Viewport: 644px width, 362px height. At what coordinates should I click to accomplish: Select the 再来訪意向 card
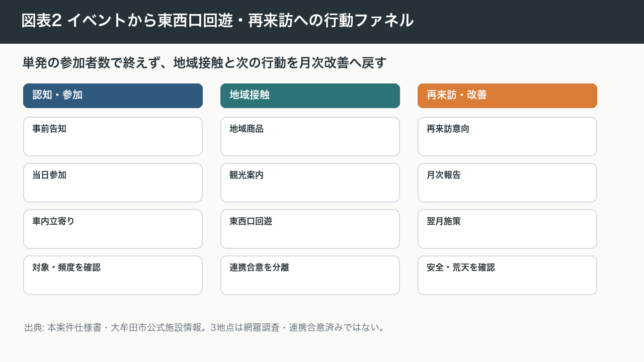507,137
